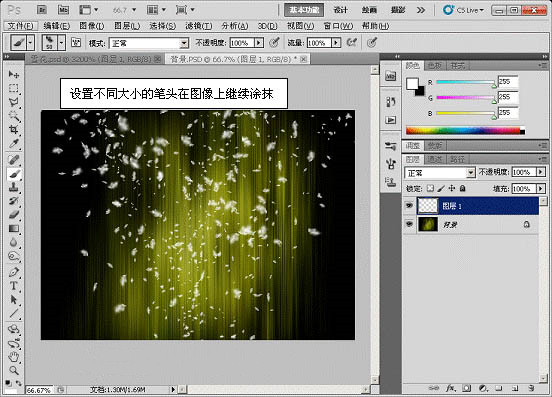Select the Crop tool
Image resolution: width=552 pixels, height=397 pixels.
point(14,130)
